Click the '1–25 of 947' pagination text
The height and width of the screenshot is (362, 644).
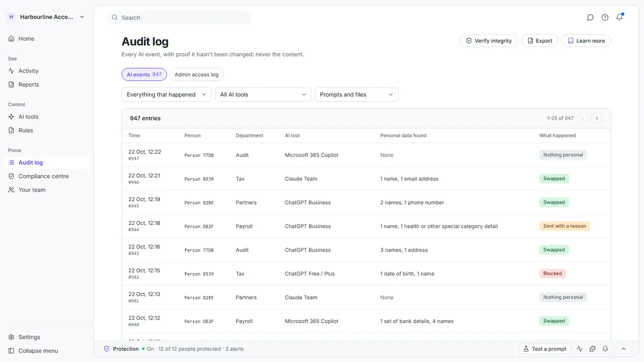pos(560,118)
